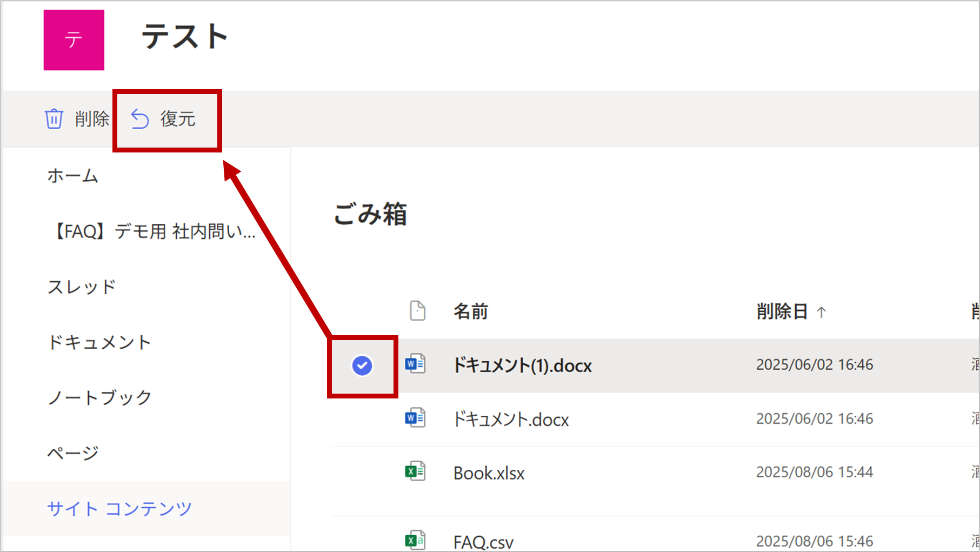Click the CSV icon beside FAQ.csv

(415, 540)
